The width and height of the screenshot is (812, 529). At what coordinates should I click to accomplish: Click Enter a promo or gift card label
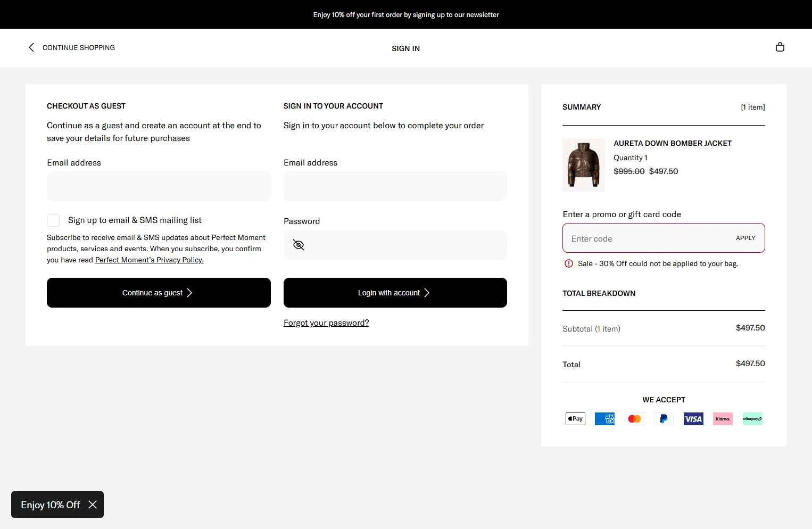[x=622, y=214]
